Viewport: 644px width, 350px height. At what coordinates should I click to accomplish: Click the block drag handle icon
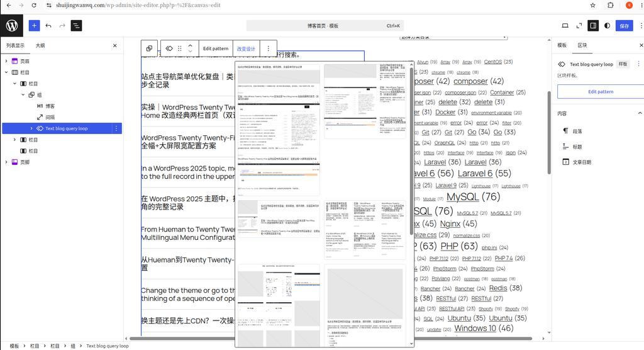[x=179, y=48]
